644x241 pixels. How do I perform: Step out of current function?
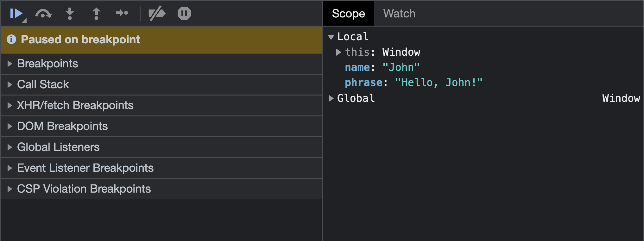pyautogui.click(x=96, y=14)
